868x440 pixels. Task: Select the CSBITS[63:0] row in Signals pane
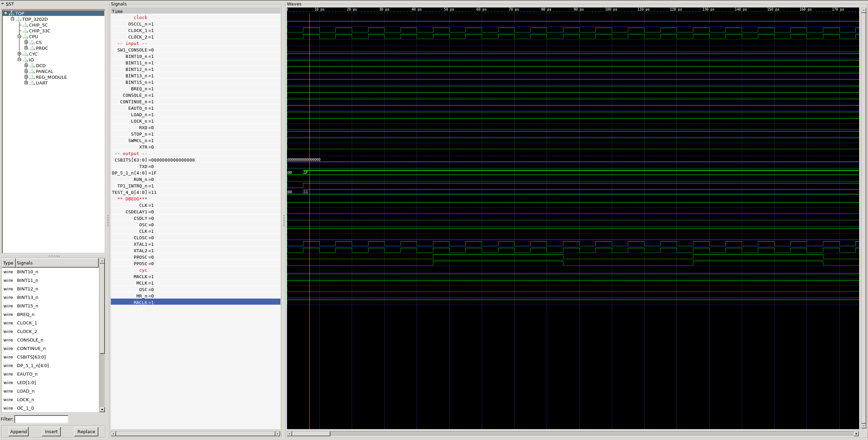coord(196,160)
